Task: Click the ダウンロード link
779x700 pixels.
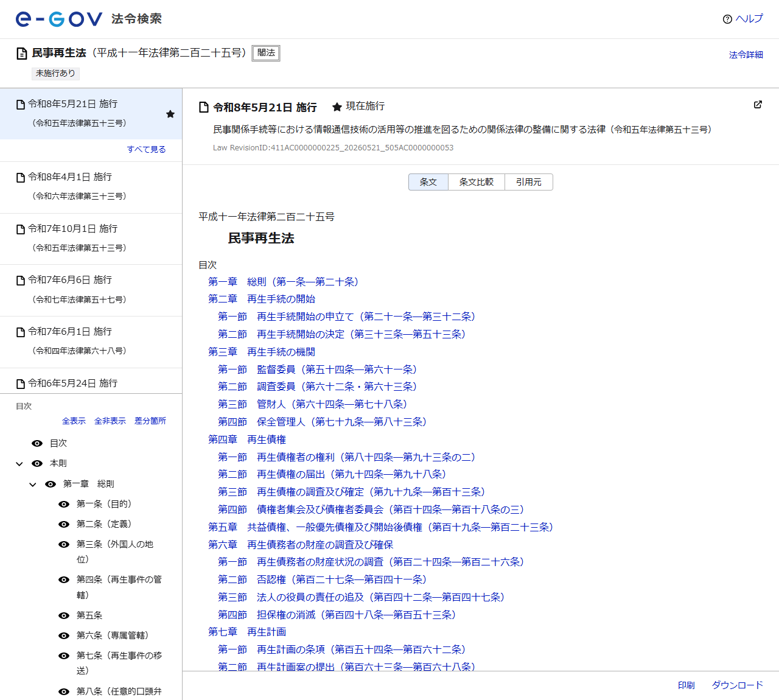Action: tap(738, 685)
